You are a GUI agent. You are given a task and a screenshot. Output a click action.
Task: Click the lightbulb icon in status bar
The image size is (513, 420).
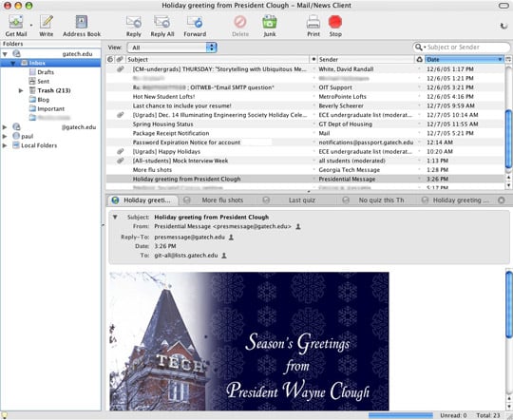click(4, 415)
